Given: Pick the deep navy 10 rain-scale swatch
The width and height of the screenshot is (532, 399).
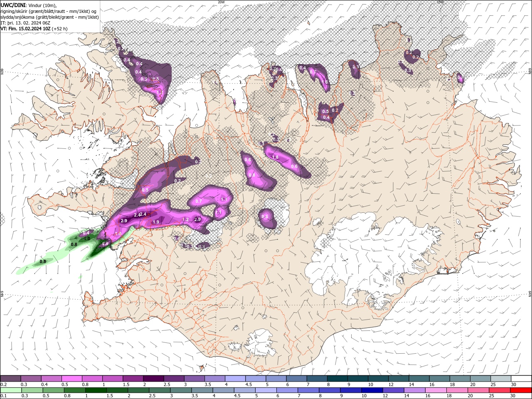Looking at the screenshot, I should [372, 390].
